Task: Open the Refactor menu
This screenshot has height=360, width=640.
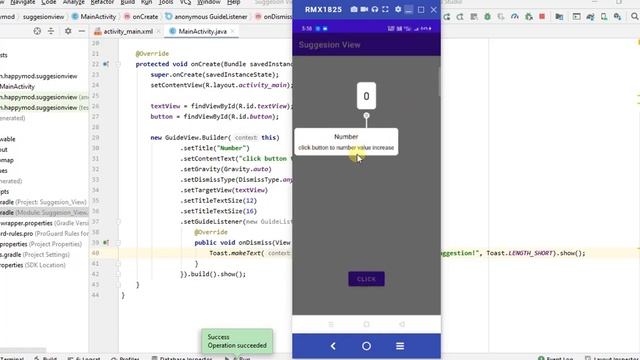Action: pos(102,2)
